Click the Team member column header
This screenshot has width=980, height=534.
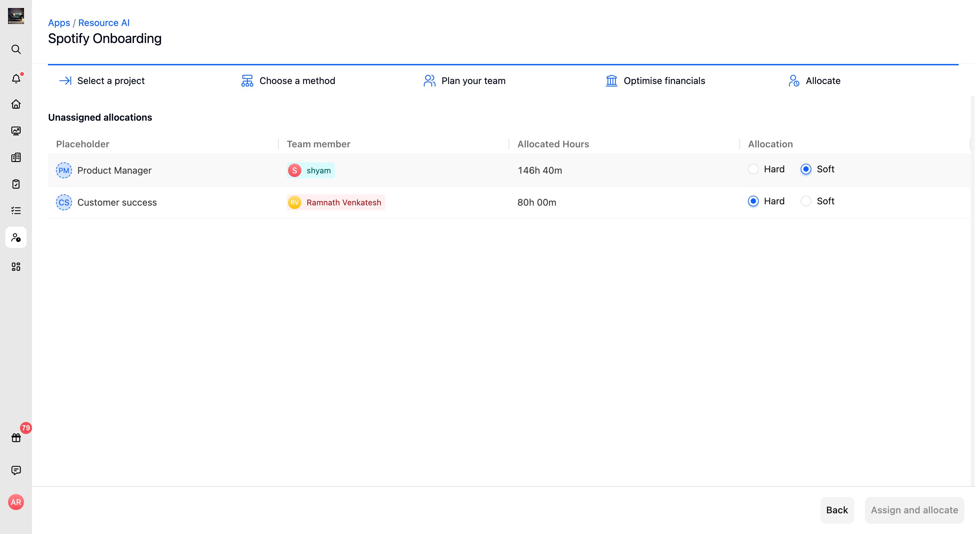pos(318,144)
